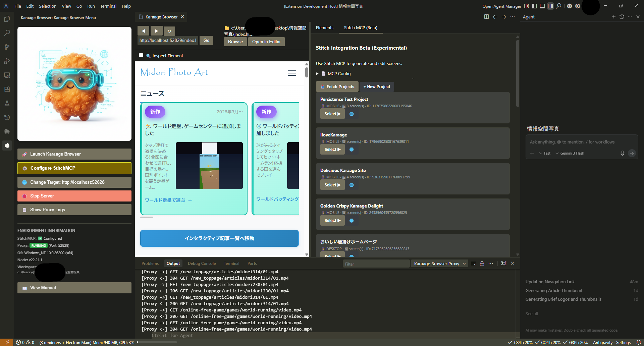Click the browser reload button
The height and width of the screenshot is (346, 644).
tap(169, 31)
